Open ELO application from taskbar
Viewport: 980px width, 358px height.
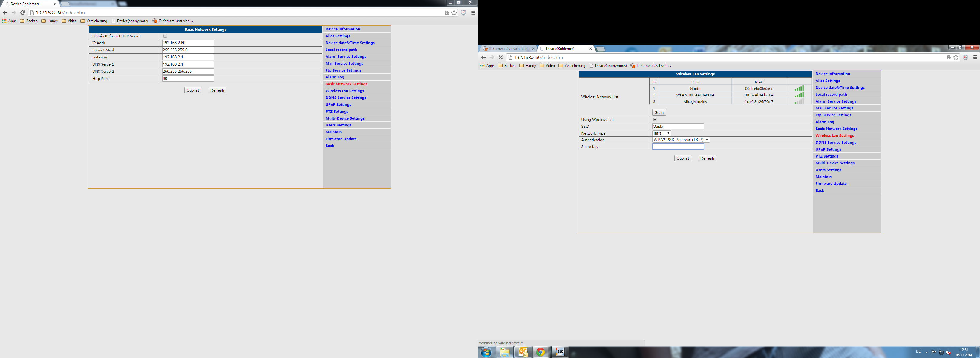(x=560, y=352)
